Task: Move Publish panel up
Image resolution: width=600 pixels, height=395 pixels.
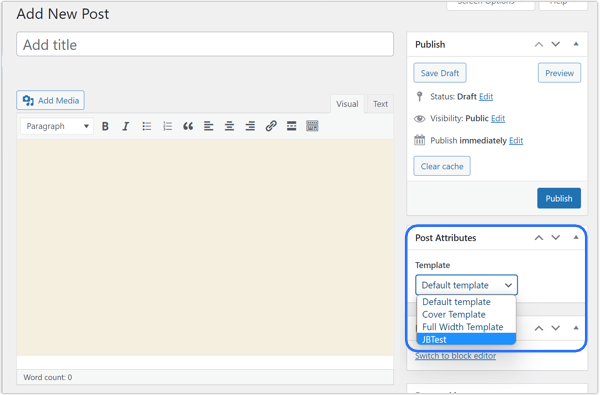Action: [539, 44]
